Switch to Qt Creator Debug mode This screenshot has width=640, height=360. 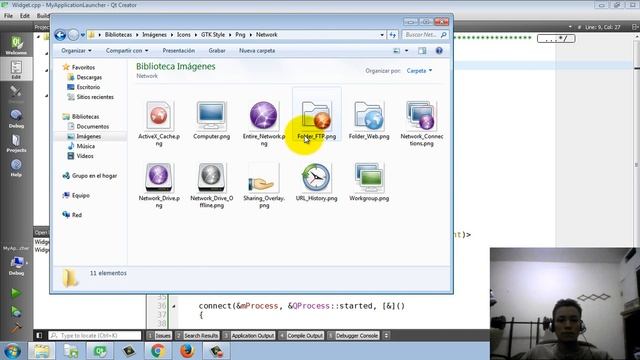pos(16,119)
